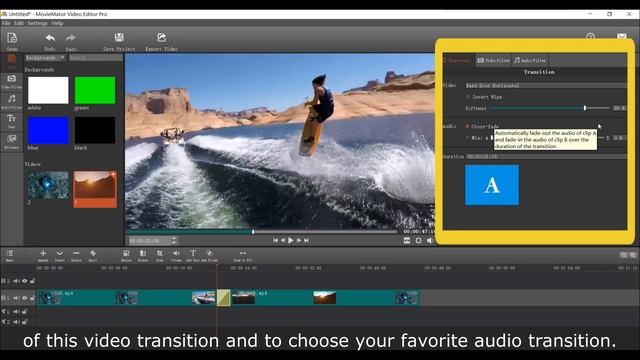Select the Mix audio radio button

coord(468,138)
